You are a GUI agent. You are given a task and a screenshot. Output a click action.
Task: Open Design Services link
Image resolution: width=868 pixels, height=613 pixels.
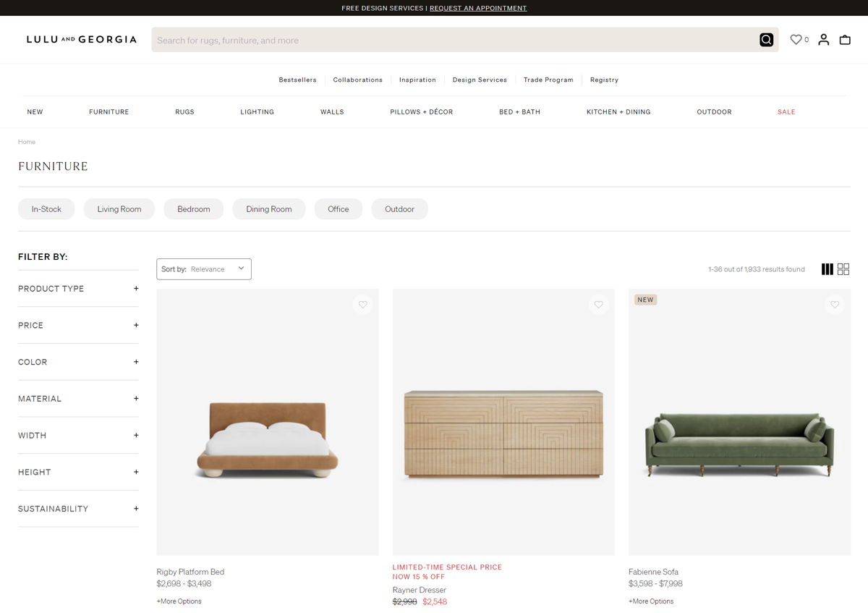480,80
